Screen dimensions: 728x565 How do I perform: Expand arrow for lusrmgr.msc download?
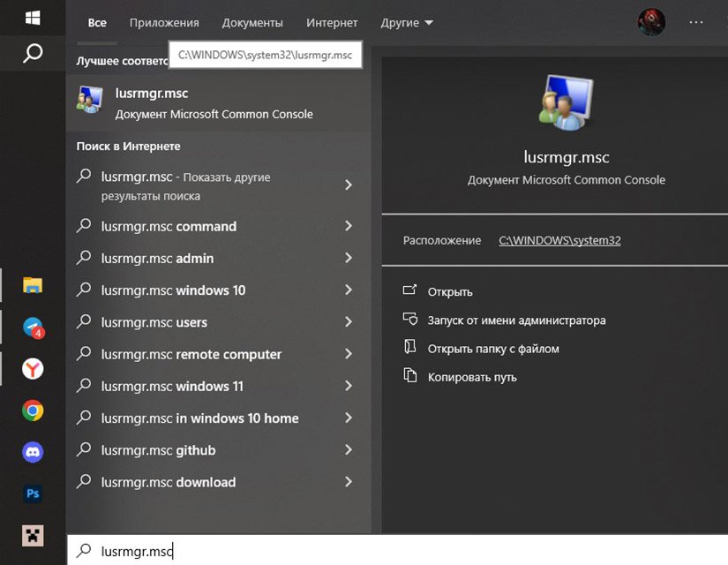(x=349, y=482)
